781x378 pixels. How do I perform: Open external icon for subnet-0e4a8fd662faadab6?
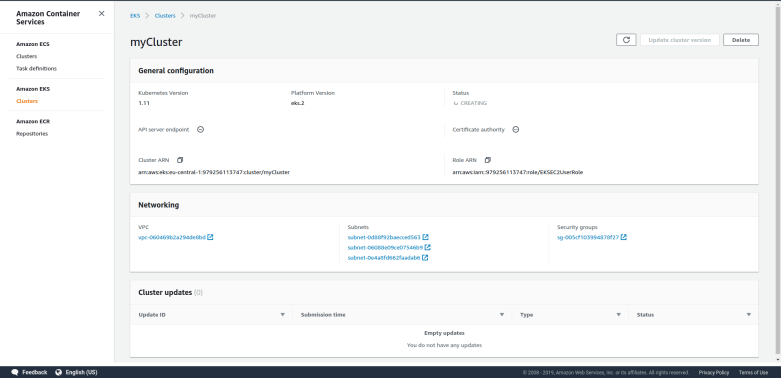(425, 257)
